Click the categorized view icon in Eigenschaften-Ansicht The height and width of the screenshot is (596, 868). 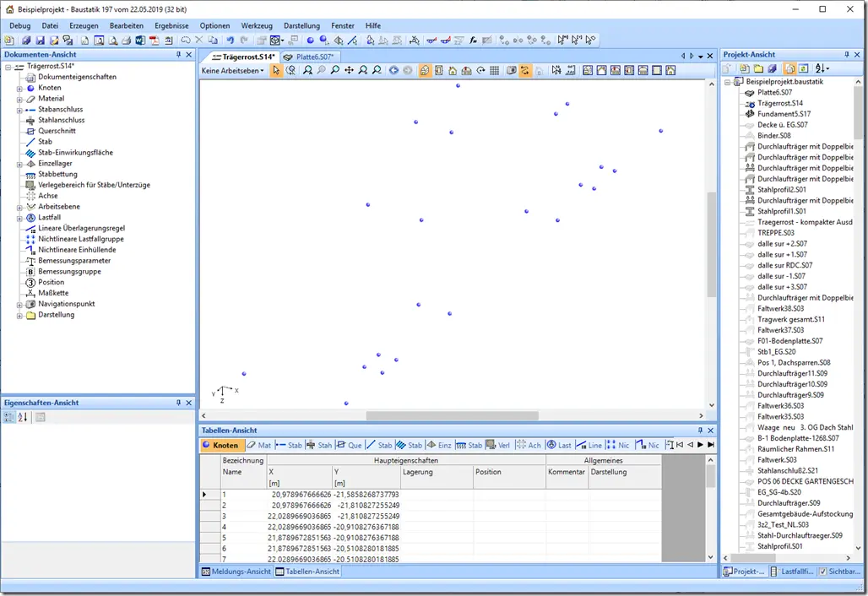(9, 417)
